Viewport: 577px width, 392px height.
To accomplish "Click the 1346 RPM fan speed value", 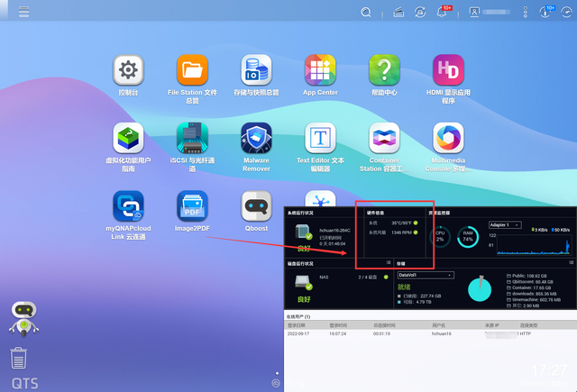I will 401,232.
